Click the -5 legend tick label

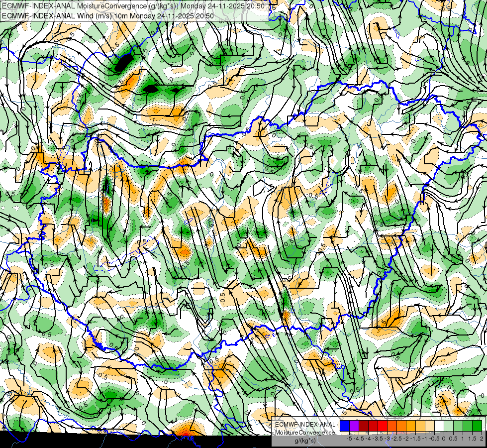(x=349, y=439)
